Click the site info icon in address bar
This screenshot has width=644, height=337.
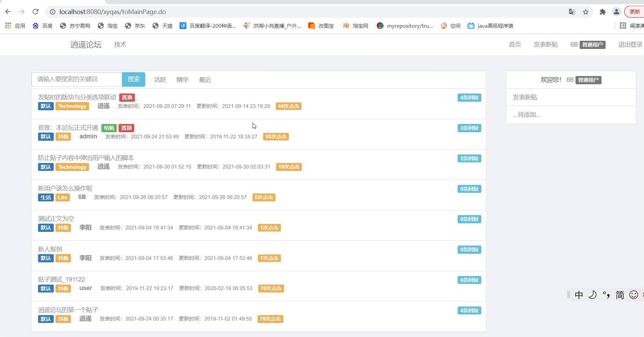[52, 12]
